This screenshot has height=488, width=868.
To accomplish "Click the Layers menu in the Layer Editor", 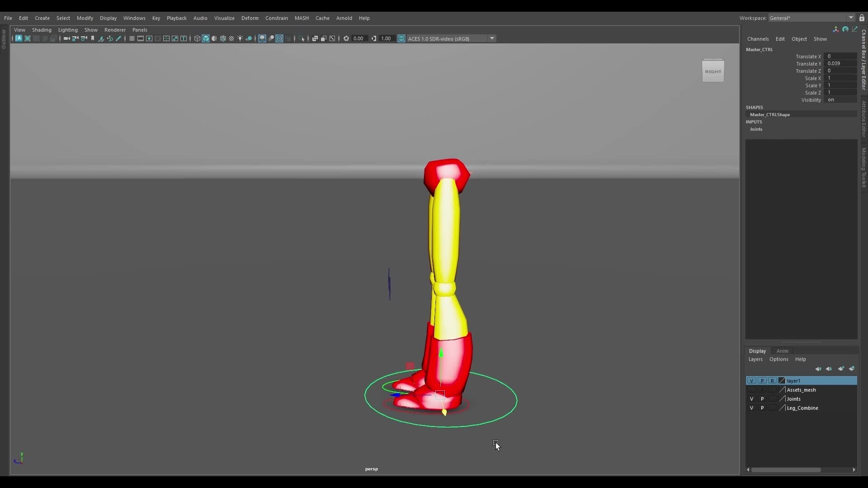I will [x=755, y=360].
